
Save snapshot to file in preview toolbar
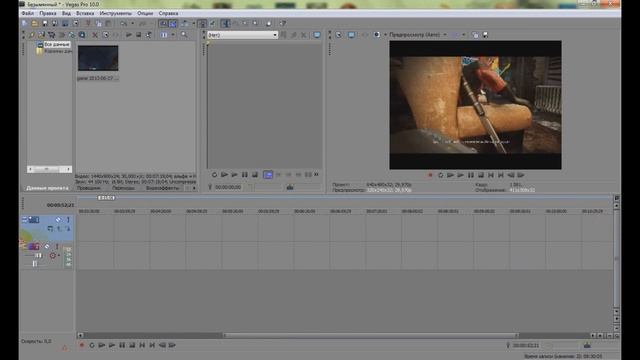(x=485, y=35)
